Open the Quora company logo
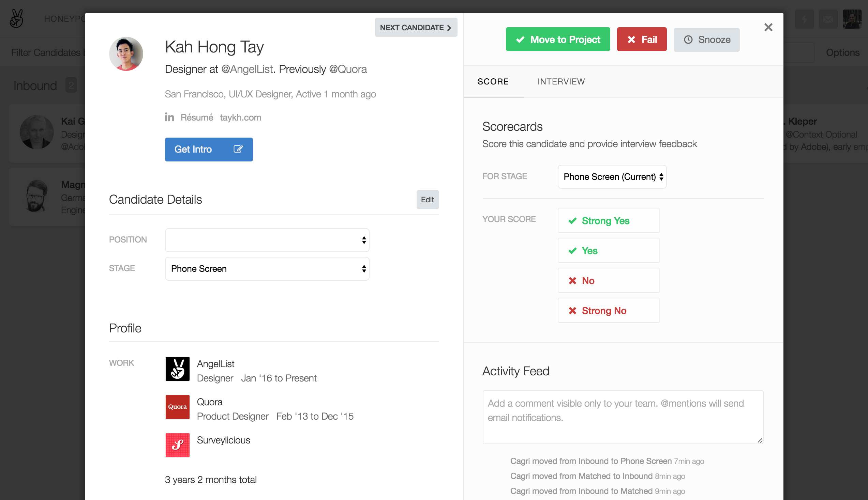The height and width of the screenshot is (500, 868). tap(177, 407)
